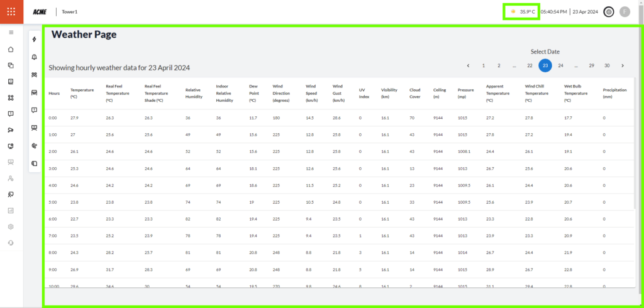Click the hamburger menu icon in sidebar
The image size is (644, 308).
click(x=11, y=32)
